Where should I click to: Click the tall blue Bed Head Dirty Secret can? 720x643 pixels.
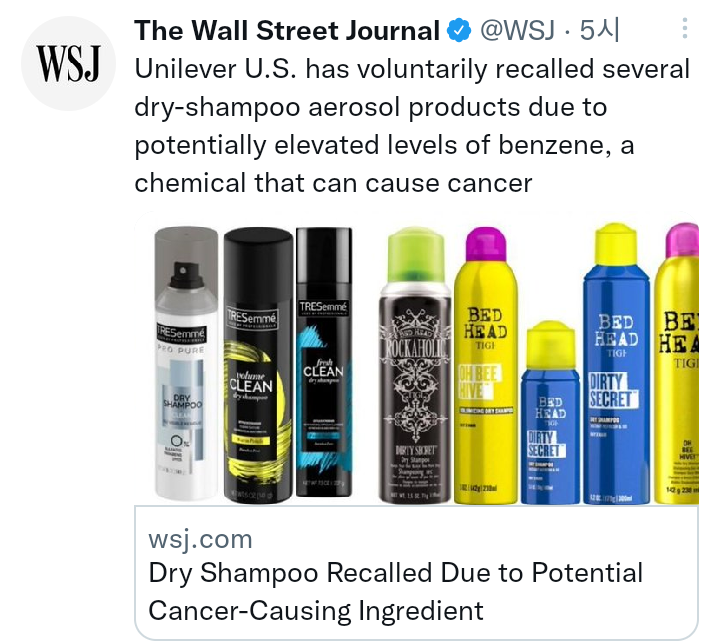coord(616,364)
